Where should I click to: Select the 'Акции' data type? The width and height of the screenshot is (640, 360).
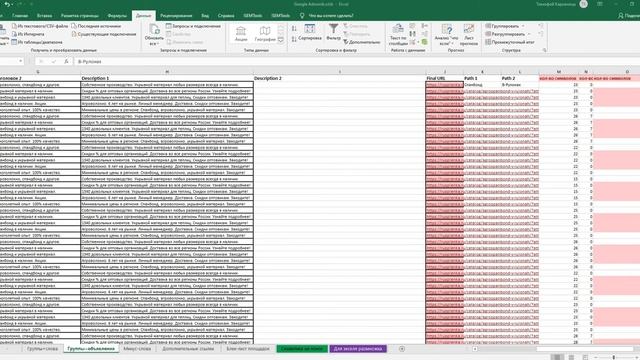point(241,33)
